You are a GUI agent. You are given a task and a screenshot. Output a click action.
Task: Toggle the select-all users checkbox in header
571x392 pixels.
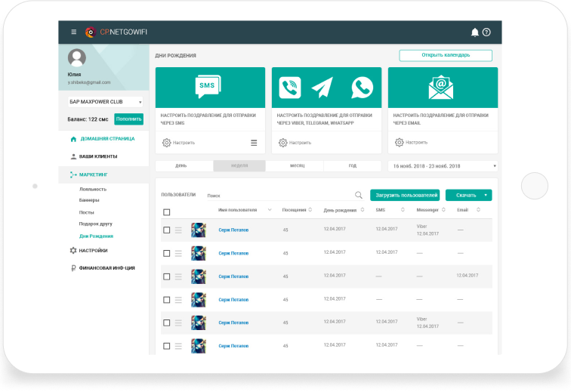coord(167,212)
